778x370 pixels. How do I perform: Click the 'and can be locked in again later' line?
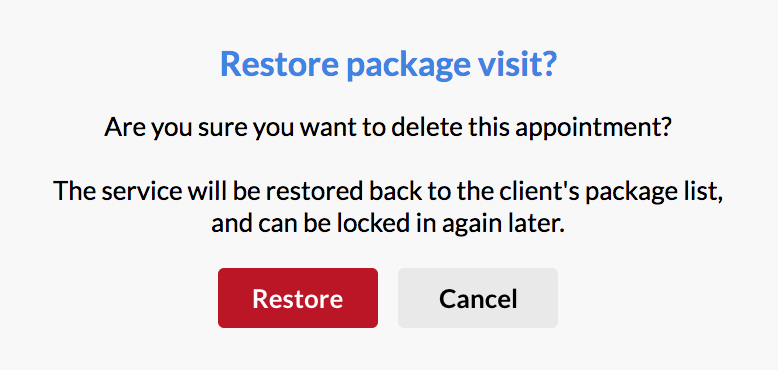click(x=388, y=224)
